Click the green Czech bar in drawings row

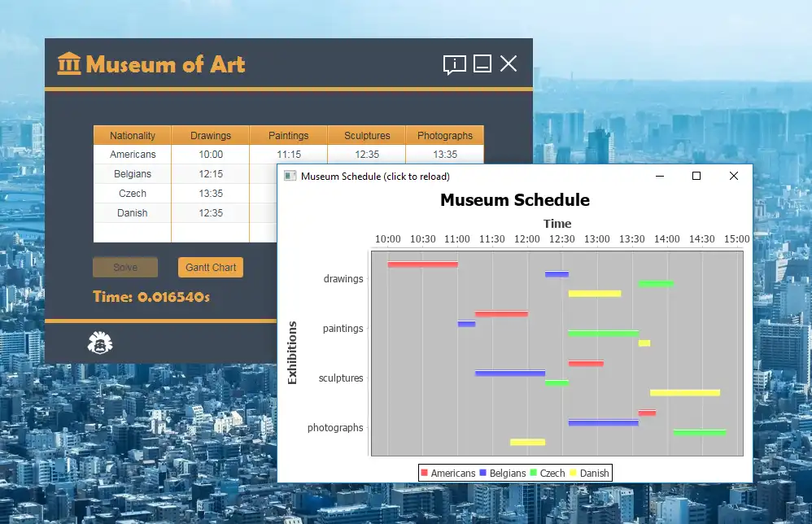coord(656,284)
